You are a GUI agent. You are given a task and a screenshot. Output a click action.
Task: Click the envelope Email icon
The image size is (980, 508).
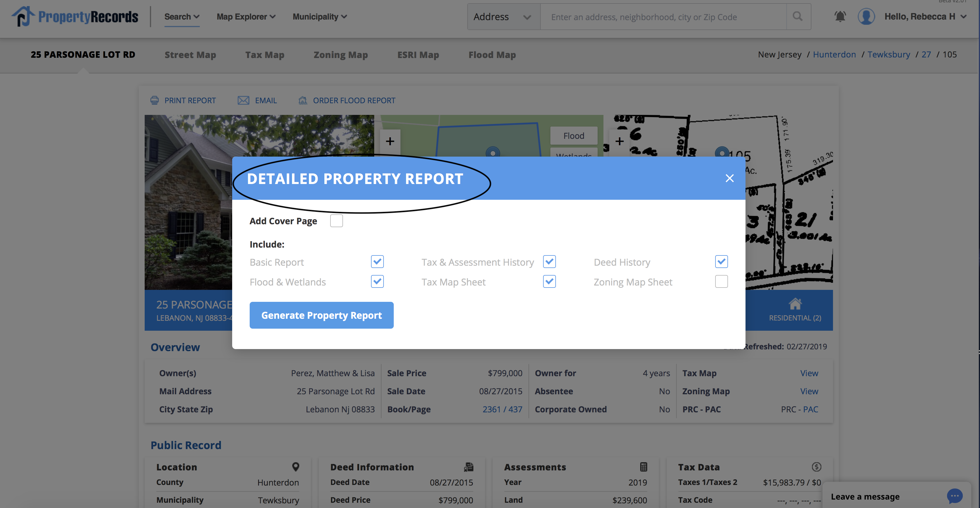coord(244,100)
